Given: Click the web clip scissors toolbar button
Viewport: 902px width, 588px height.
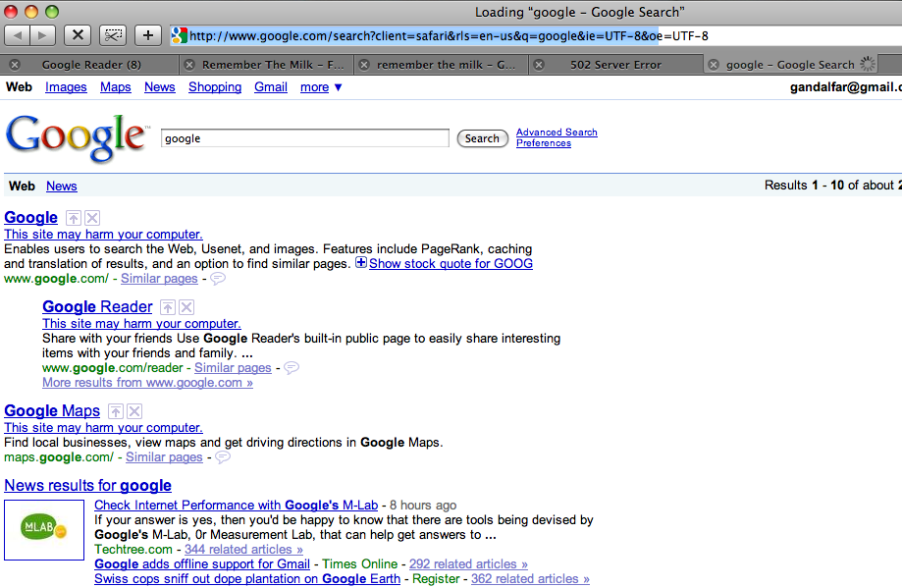Looking at the screenshot, I should pos(113,35).
